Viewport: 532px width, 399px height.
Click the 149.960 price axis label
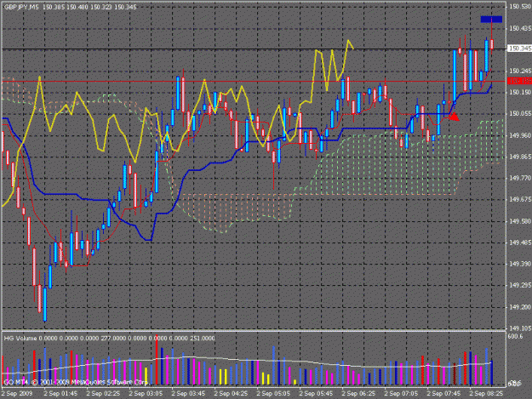tap(520, 135)
